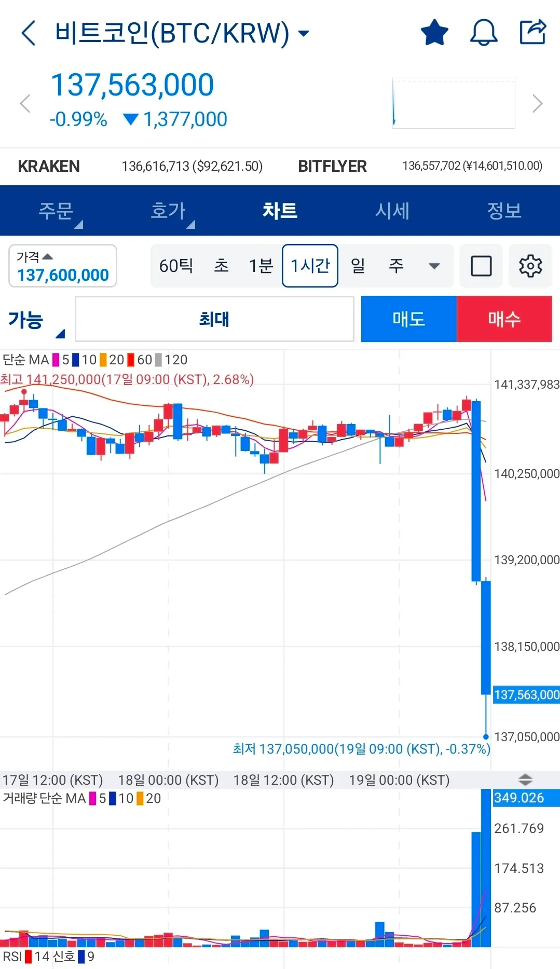Go to next coin arrow
Image resolution: width=560 pixels, height=969 pixels.
[537, 103]
